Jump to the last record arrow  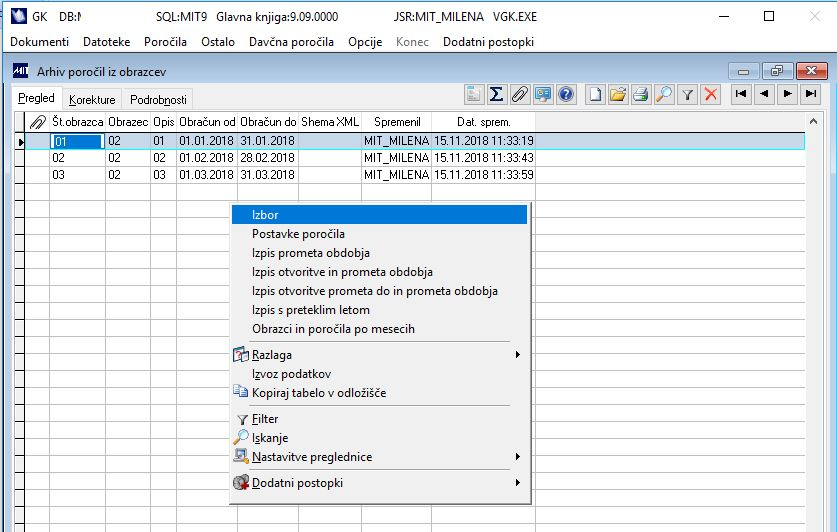[811, 94]
